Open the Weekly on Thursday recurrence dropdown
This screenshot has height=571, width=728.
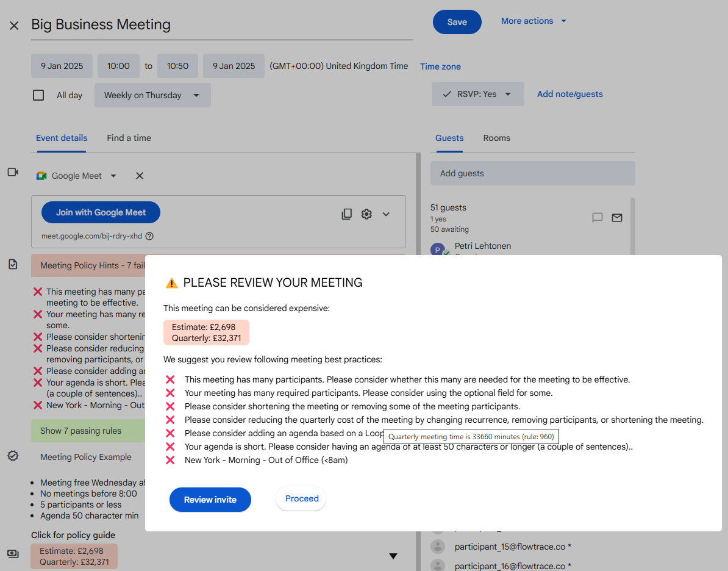152,95
